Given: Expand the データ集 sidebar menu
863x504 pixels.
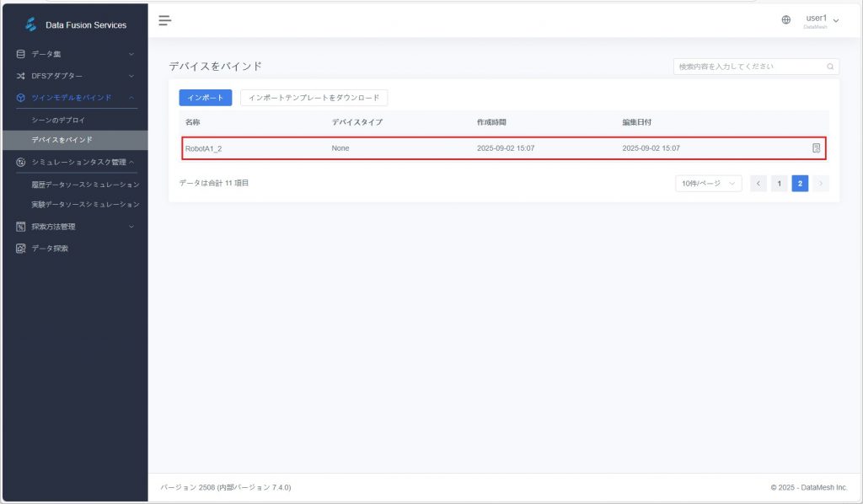Looking at the screenshot, I should (74, 55).
